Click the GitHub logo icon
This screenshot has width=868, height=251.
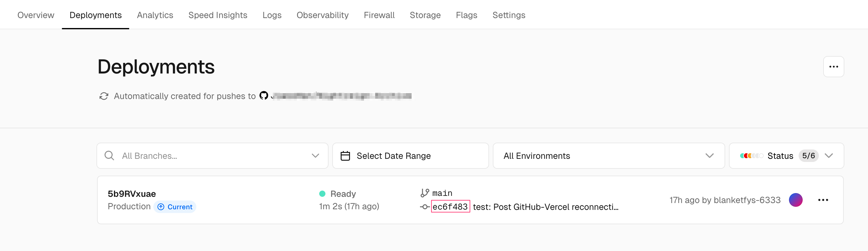(x=264, y=96)
